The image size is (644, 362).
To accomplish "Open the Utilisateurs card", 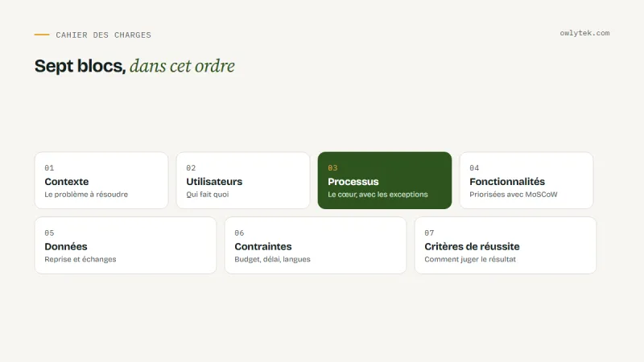I will 243,180.
